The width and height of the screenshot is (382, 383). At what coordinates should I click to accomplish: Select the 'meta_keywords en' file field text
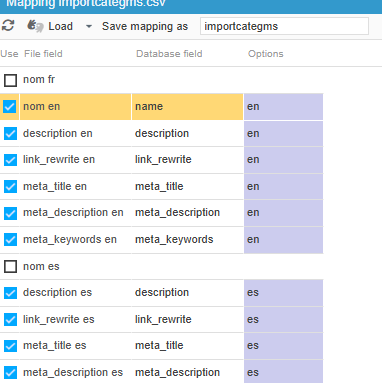70,239
